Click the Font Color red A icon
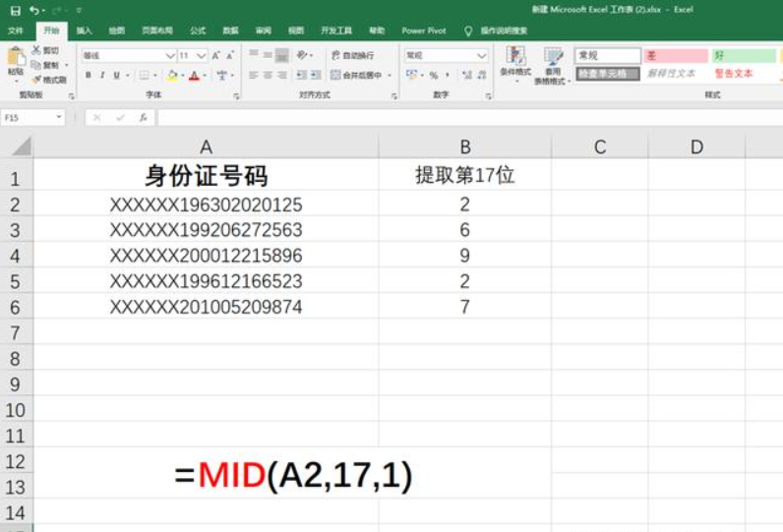Image resolution: width=783 pixels, height=532 pixels. 194,76
